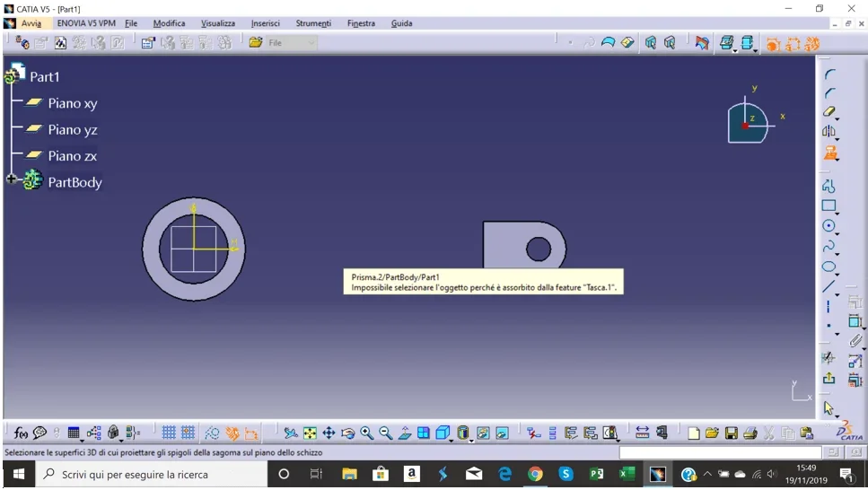Expand the PartBody tree node
Viewport: 868px width, 490px height.
tap(11, 179)
